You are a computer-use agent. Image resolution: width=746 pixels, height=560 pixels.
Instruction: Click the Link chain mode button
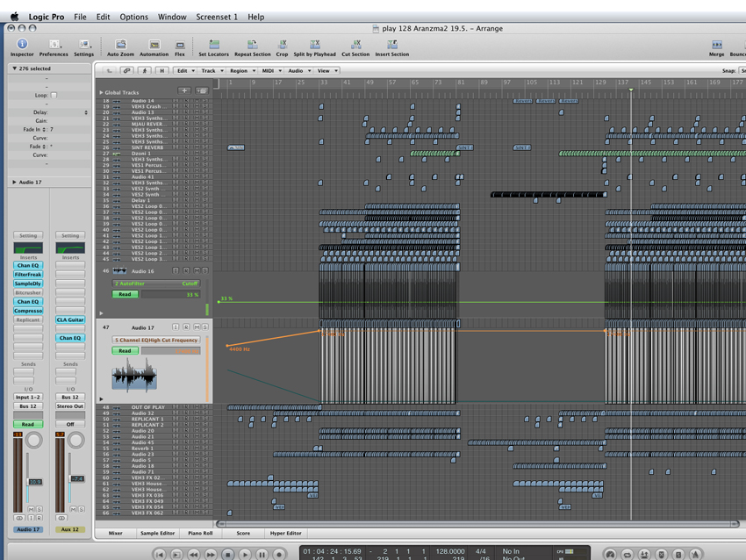126,70
